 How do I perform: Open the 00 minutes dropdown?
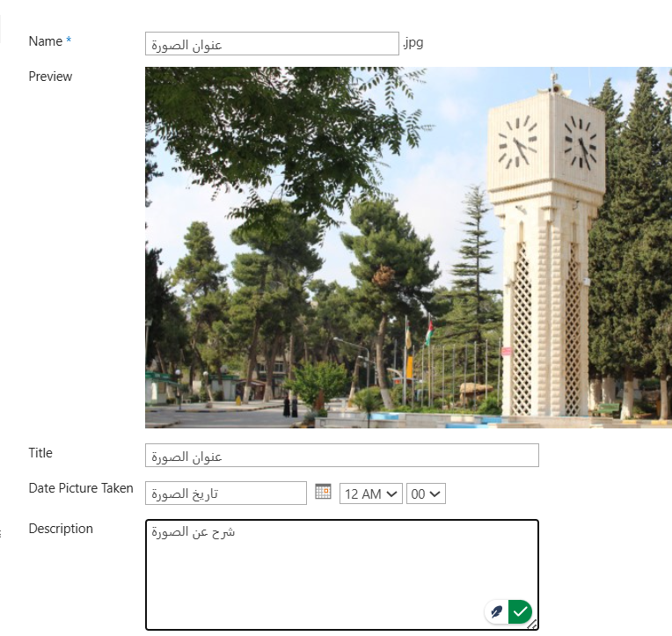click(426, 493)
